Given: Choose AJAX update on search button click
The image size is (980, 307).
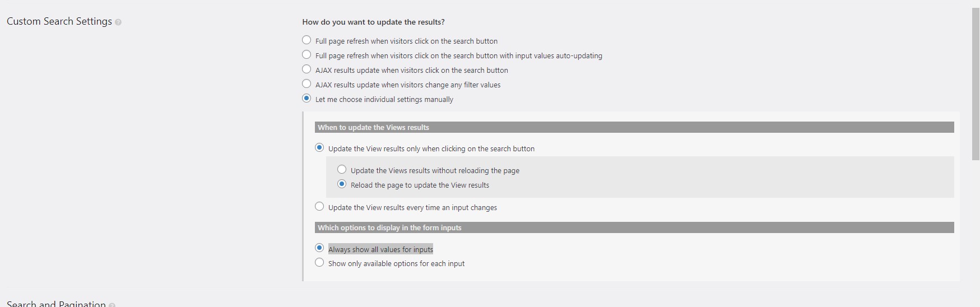Looking at the screenshot, I should pos(306,69).
